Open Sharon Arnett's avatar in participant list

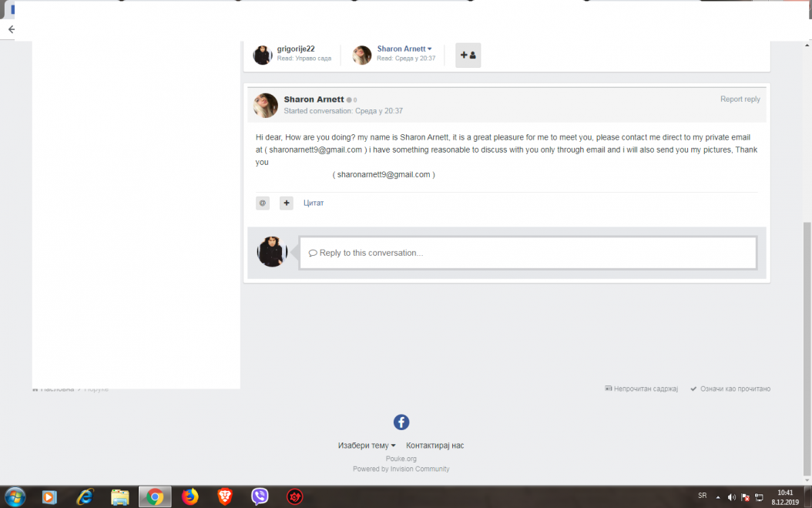tap(362, 55)
